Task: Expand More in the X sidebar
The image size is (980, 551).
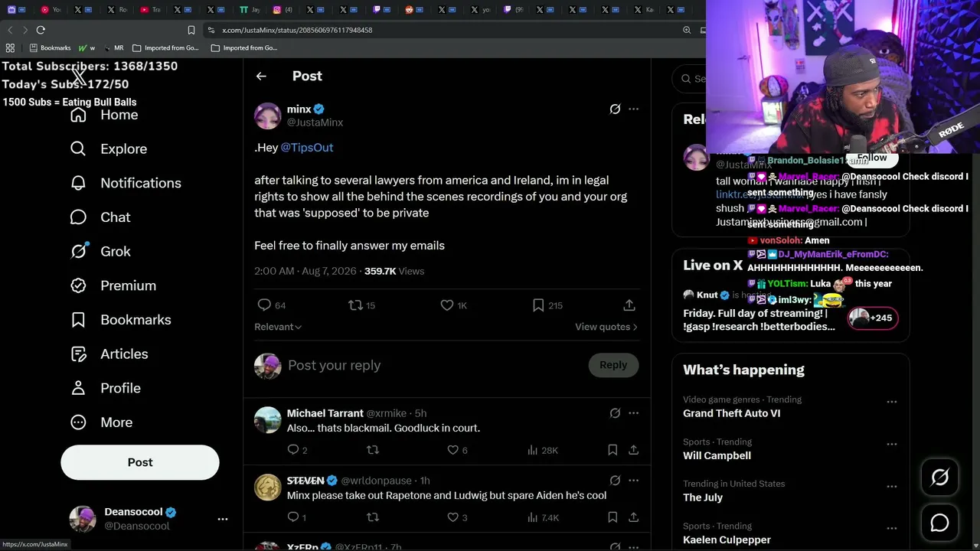Action: pyautogui.click(x=101, y=422)
